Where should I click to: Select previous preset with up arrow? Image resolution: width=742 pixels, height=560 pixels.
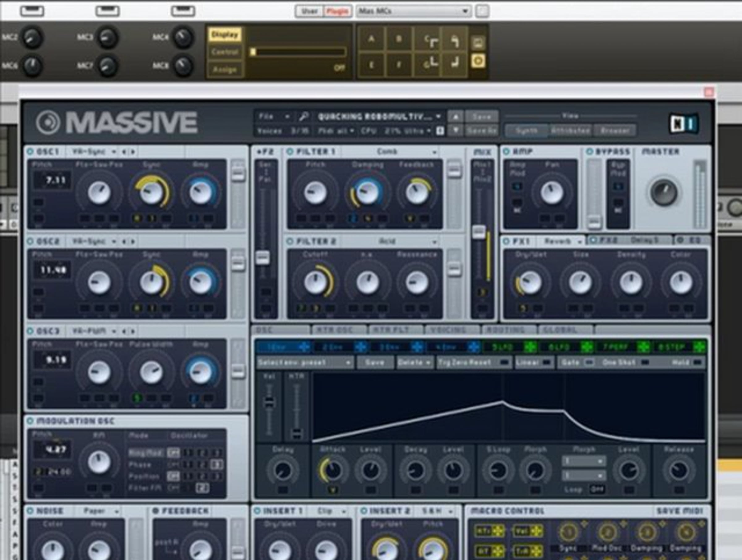pyautogui.click(x=455, y=117)
